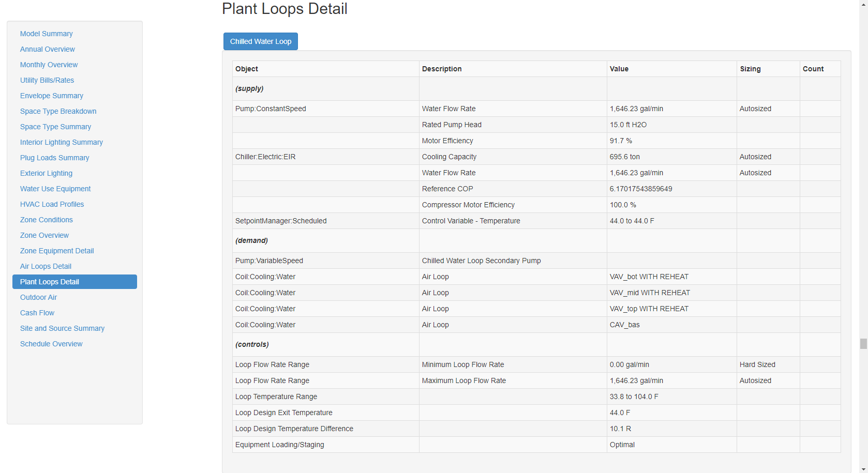View HVAC Load Profiles
The width and height of the screenshot is (868, 473).
(52, 204)
